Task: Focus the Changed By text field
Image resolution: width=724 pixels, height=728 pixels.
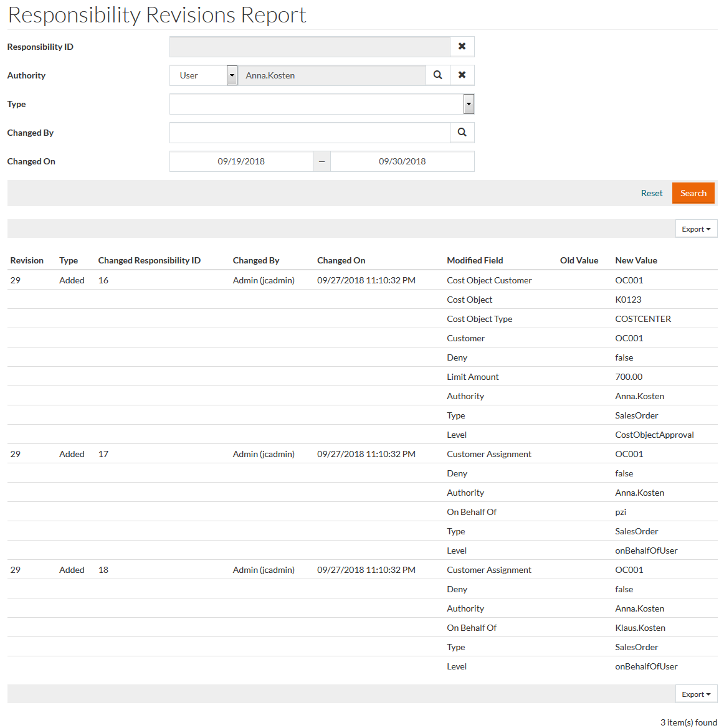Action: coord(310,133)
